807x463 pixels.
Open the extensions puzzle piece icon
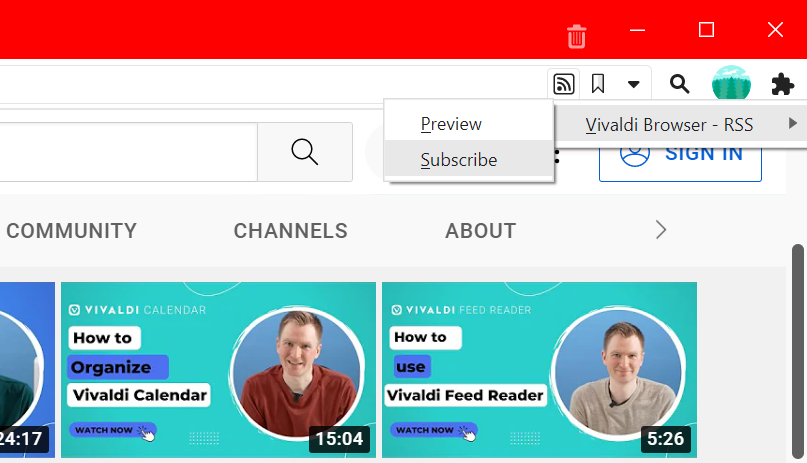[782, 84]
